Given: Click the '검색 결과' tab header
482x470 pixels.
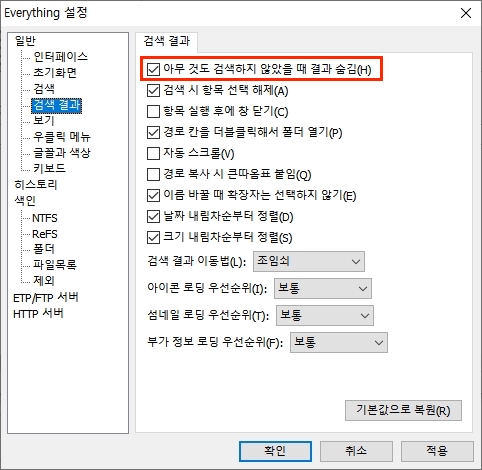Looking at the screenshot, I should tap(167, 41).
